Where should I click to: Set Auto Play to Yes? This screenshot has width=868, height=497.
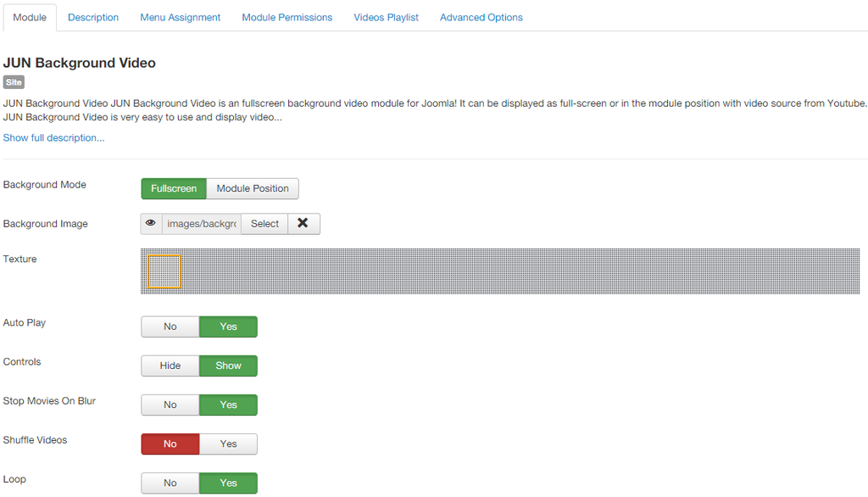228,327
